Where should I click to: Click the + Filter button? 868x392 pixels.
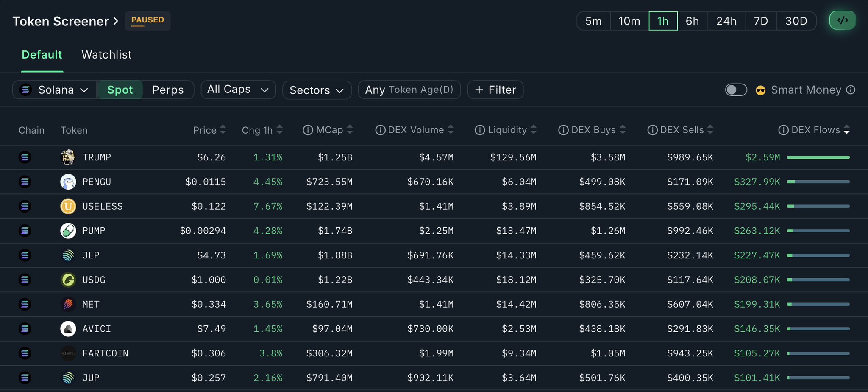point(495,90)
